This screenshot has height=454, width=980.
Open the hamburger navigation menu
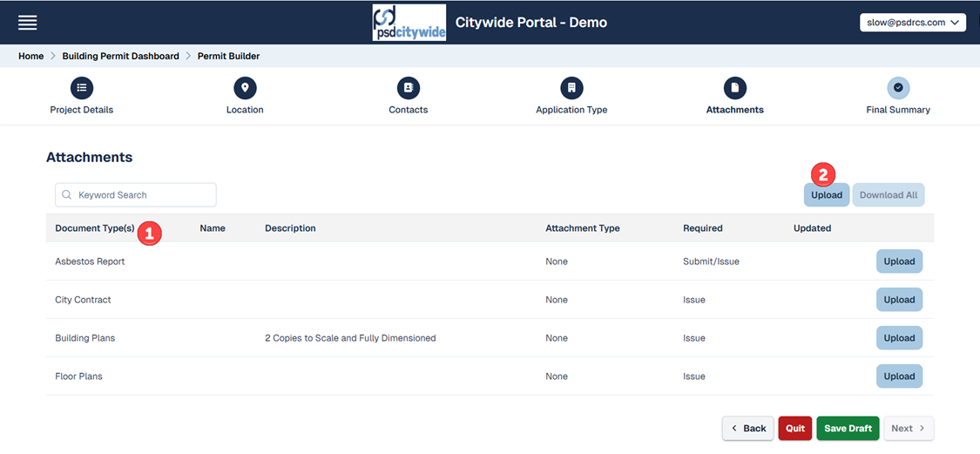coord(28,23)
